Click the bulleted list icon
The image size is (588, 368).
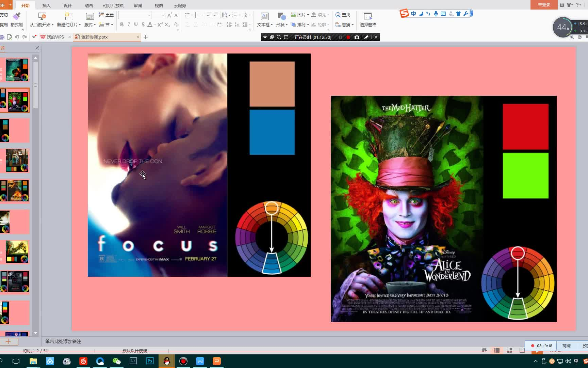pos(187,15)
